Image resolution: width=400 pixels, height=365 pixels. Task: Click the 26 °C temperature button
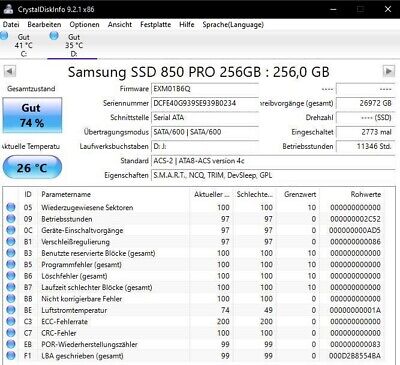point(32,168)
